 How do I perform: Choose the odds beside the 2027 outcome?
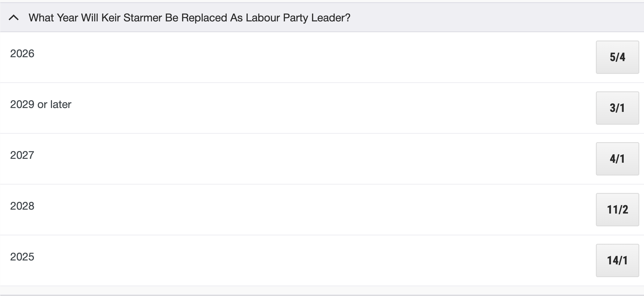point(617,159)
